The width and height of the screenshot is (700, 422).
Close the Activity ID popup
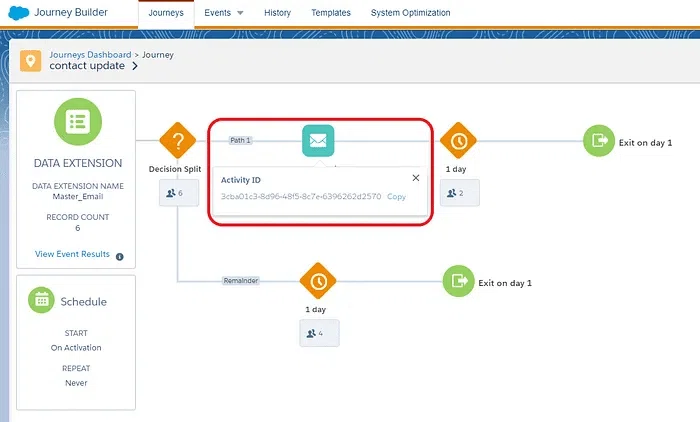click(x=416, y=178)
